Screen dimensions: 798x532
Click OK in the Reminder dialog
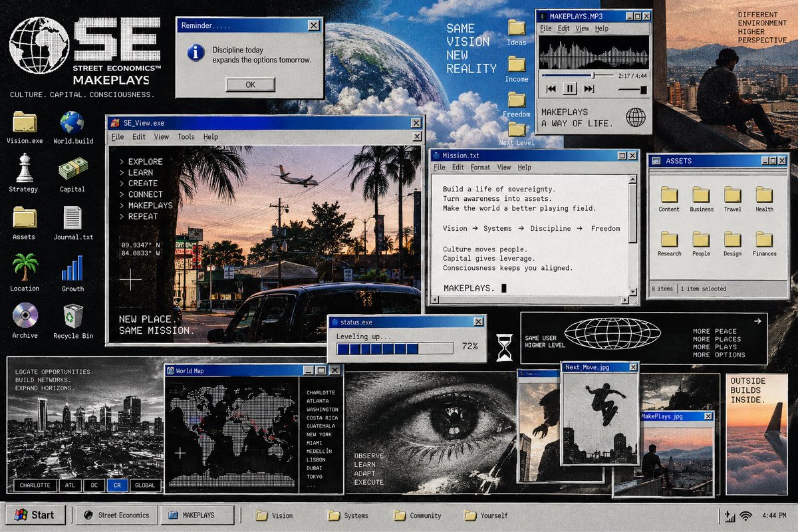pos(250,84)
